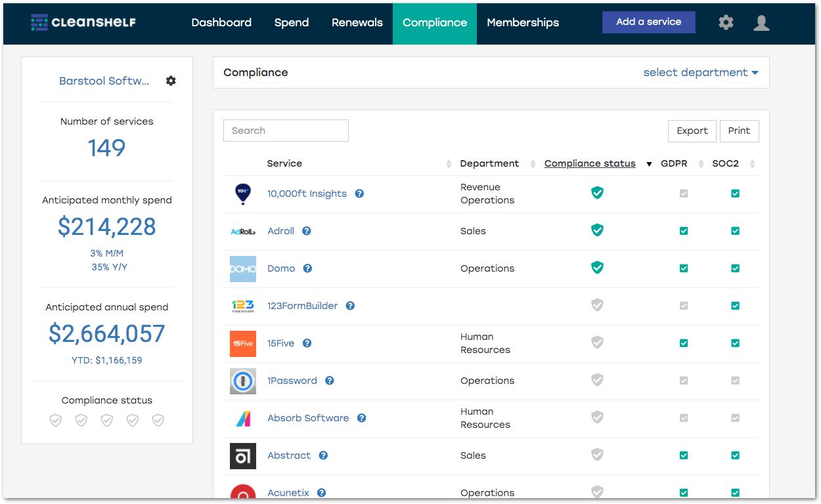Click gray compliance shield for 1Password
821x504 pixels.
597,379
